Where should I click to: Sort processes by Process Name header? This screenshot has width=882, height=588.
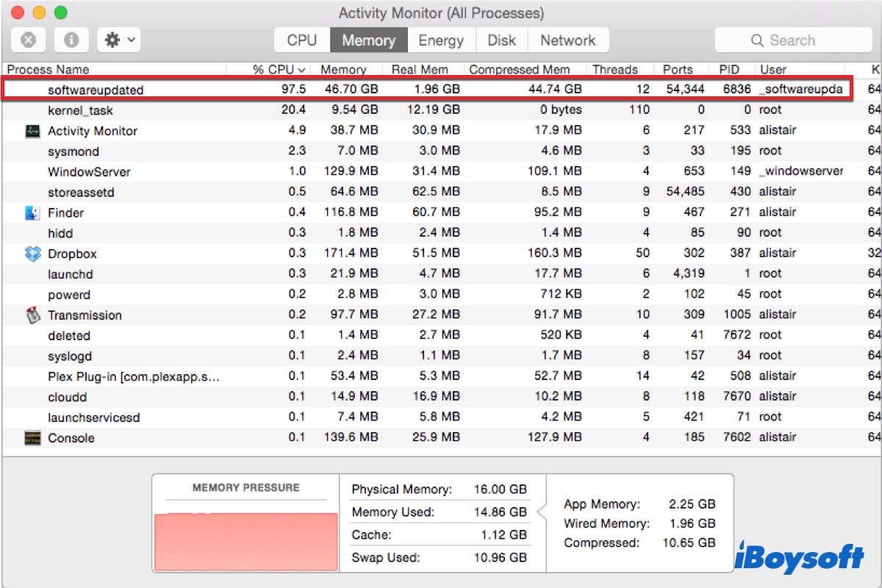pyautogui.click(x=49, y=70)
